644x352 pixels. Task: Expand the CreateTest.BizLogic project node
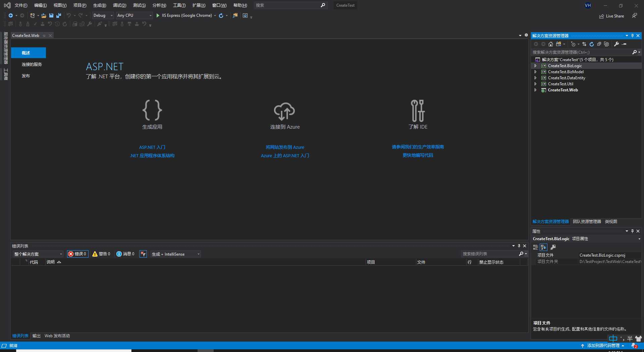(x=535, y=66)
